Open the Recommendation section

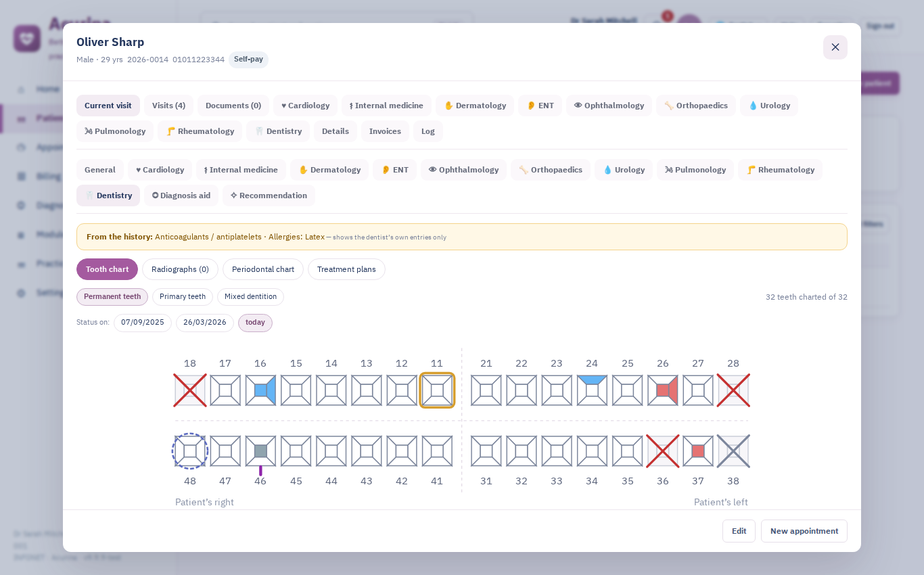[x=269, y=195]
